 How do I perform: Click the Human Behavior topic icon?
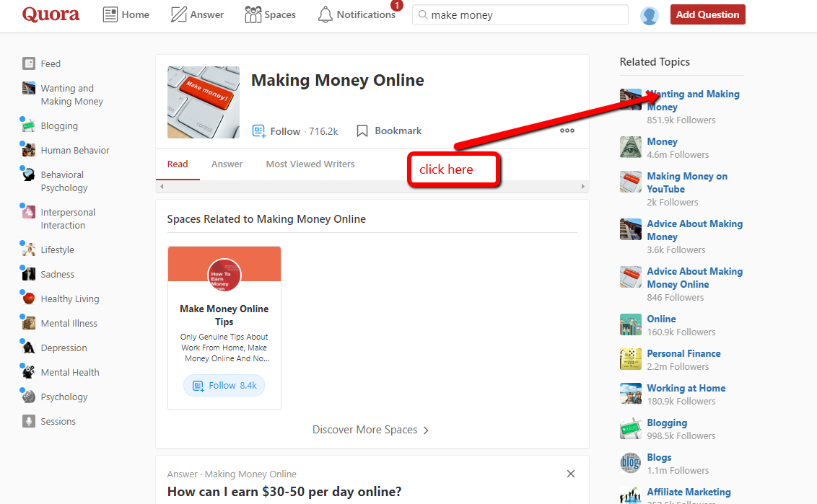29,150
